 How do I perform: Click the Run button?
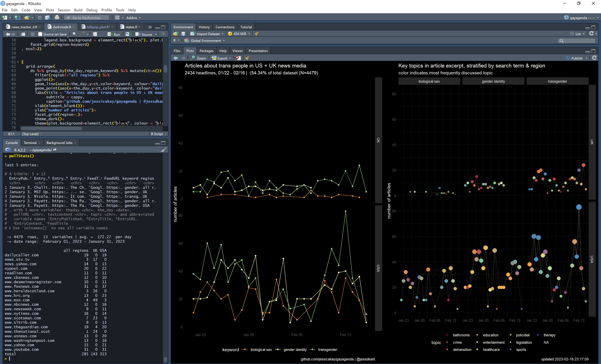114,34
